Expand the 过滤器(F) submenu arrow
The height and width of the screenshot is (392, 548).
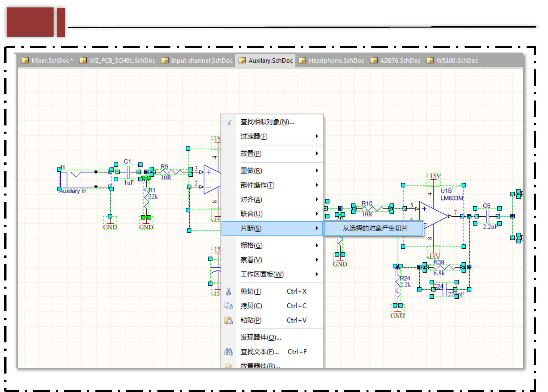point(317,137)
